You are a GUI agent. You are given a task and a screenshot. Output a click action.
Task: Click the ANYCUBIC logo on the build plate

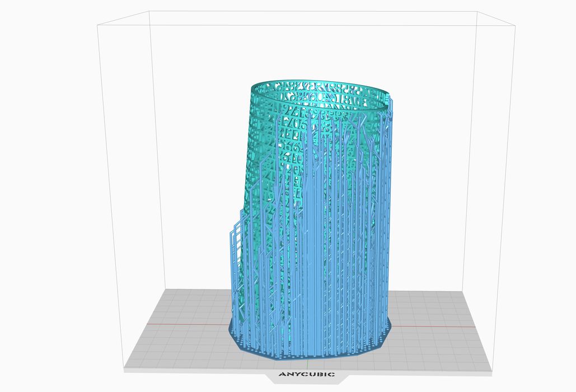[x=307, y=374]
